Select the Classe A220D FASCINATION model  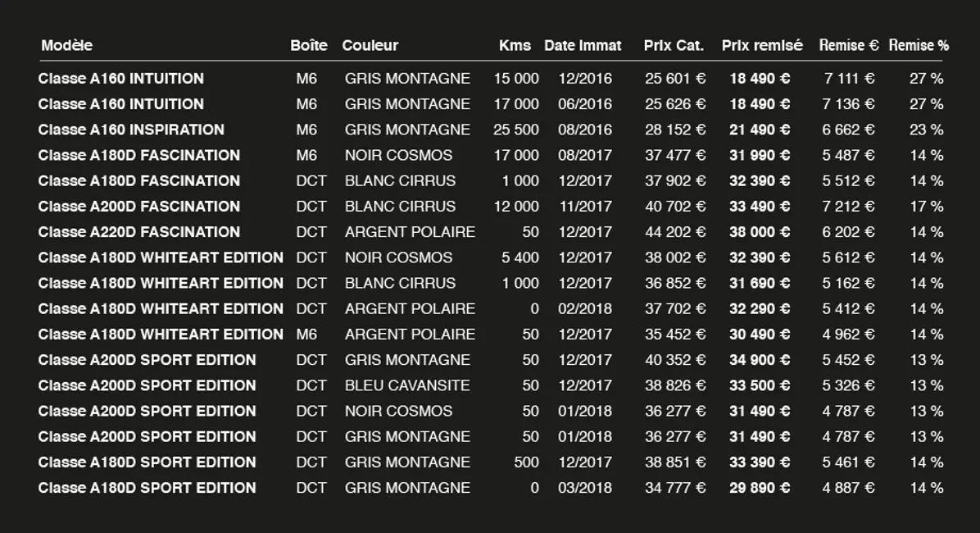139,232
